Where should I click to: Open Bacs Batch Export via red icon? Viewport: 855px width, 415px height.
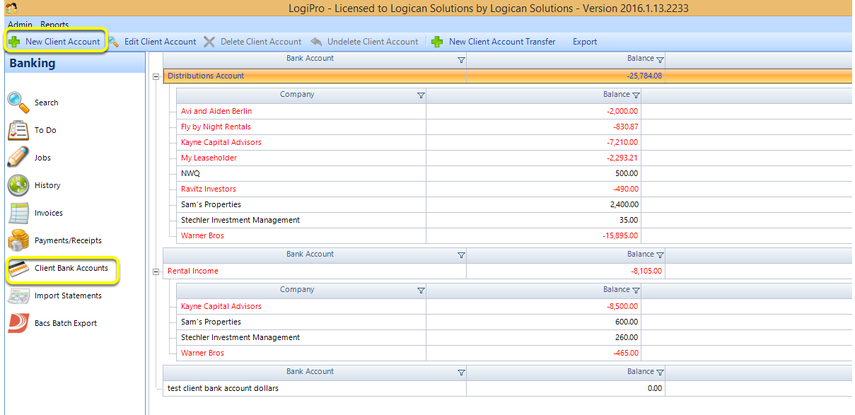pyautogui.click(x=17, y=323)
